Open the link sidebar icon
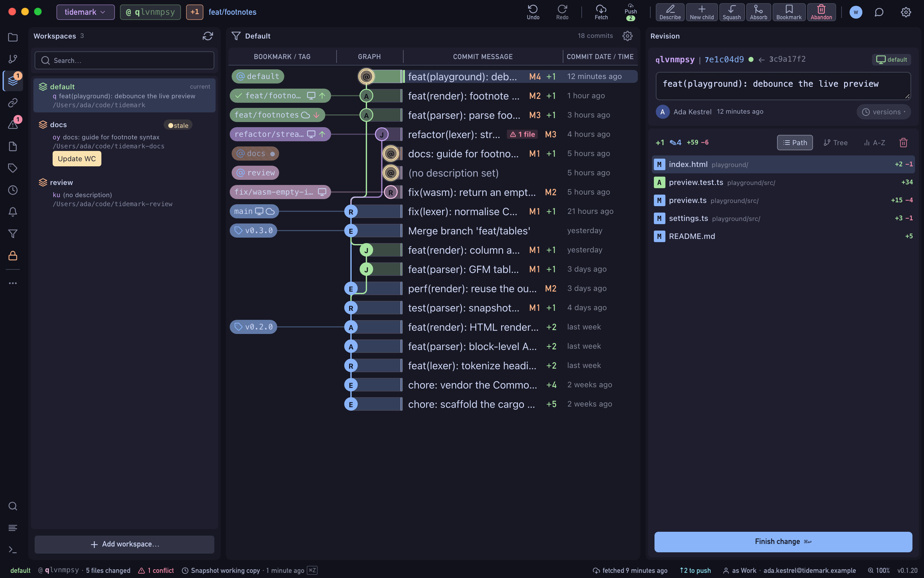This screenshot has height=578, width=924. (13, 102)
